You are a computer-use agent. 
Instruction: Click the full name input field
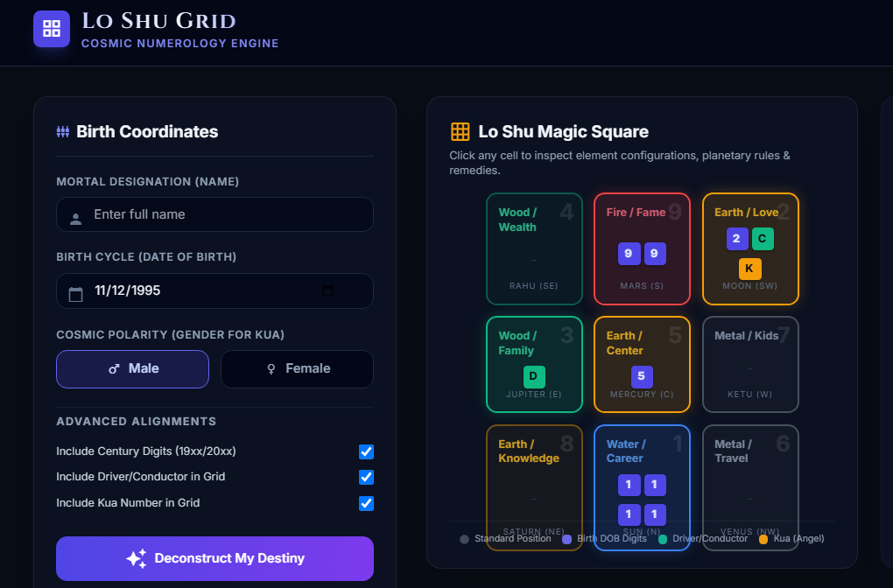[214, 214]
